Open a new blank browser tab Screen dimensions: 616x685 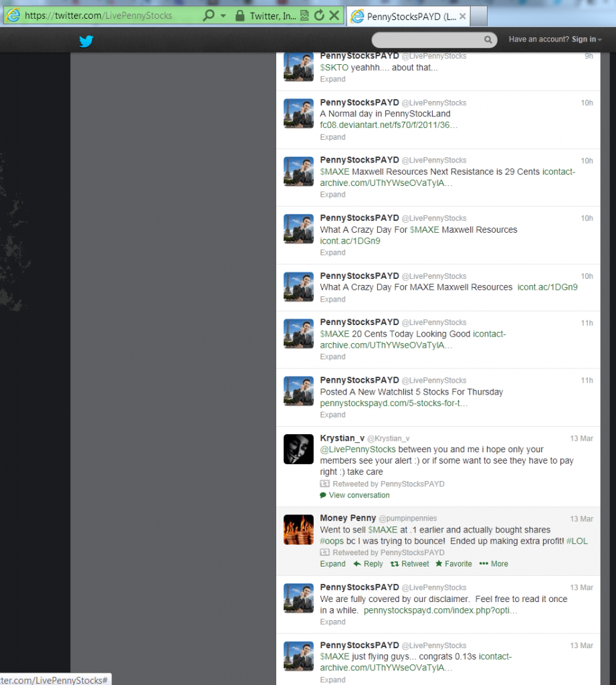[479, 16]
